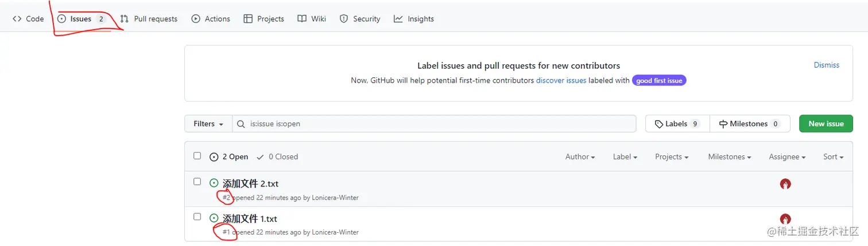Dismiss the new contributors banner
The height and width of the screenshot is (246, 868).
(x=826, y=65)
